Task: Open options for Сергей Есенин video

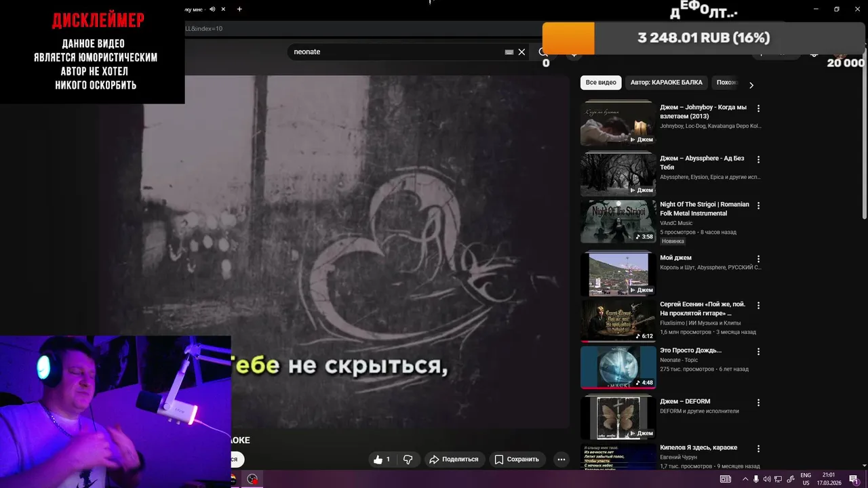Action: (758, 306)
